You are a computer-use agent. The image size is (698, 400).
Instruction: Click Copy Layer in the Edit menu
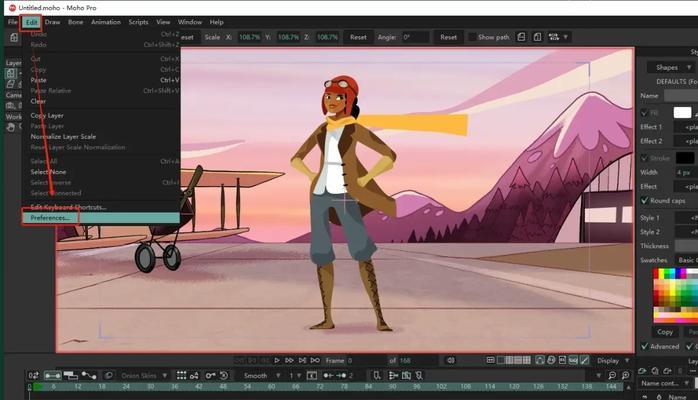(x=101, y=115)
